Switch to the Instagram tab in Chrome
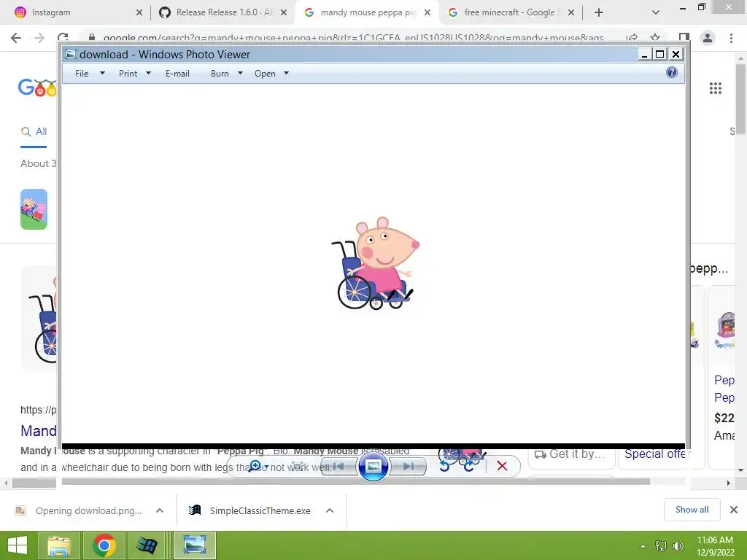Image resolution: width=747 pixels, height=560 pixels. point(76,12)
